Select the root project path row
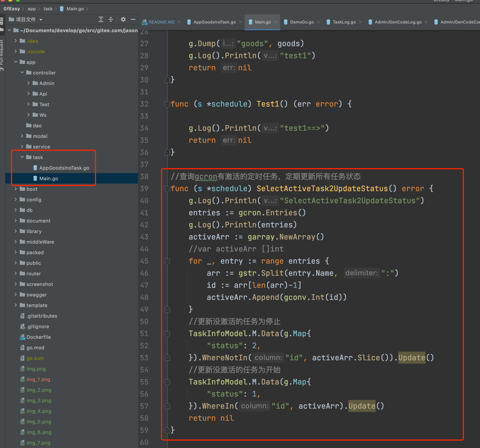Viewport: 480px width, 448px height. pyautogui.click(x=72, y=30)
